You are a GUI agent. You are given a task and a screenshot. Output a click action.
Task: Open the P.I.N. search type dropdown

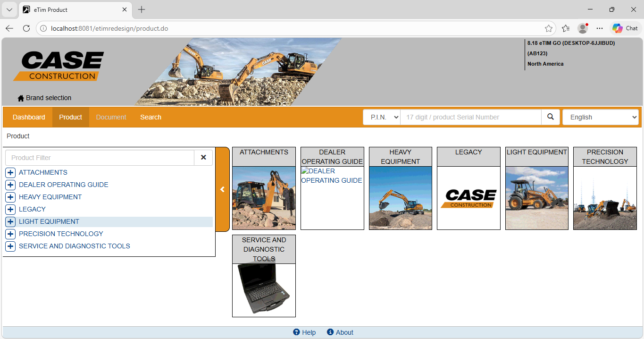[x=382, y=117]
